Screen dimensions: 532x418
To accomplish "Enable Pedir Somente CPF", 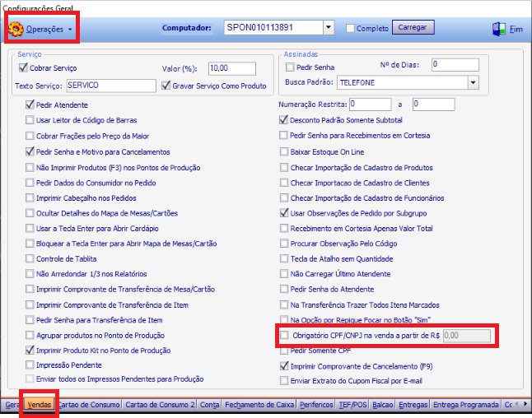I will click(x=284, y=351).
